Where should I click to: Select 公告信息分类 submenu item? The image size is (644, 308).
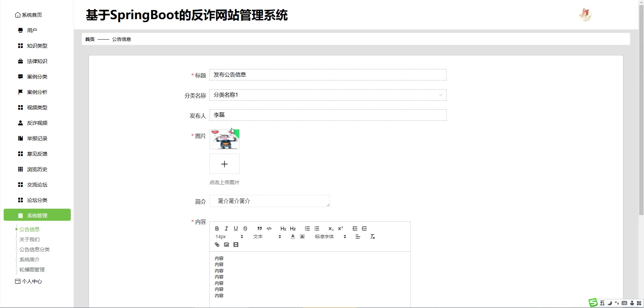[35, 249]
